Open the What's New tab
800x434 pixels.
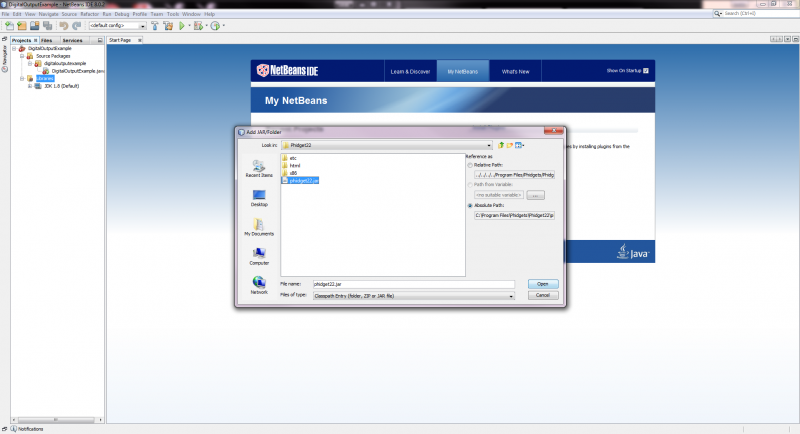515,71
